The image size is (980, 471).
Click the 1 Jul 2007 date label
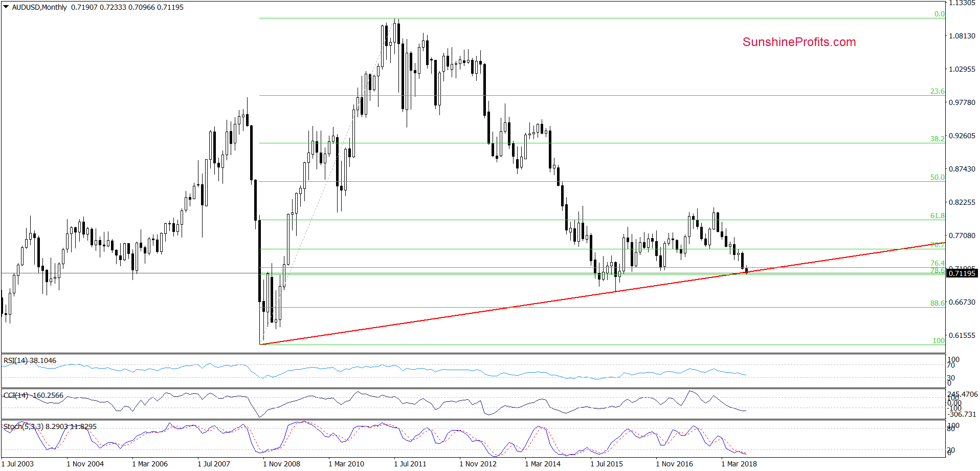click(214, 464)
